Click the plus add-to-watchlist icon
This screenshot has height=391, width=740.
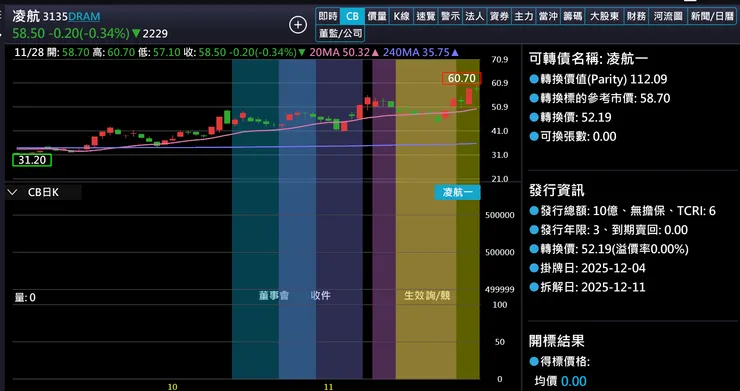coord(298,25)
